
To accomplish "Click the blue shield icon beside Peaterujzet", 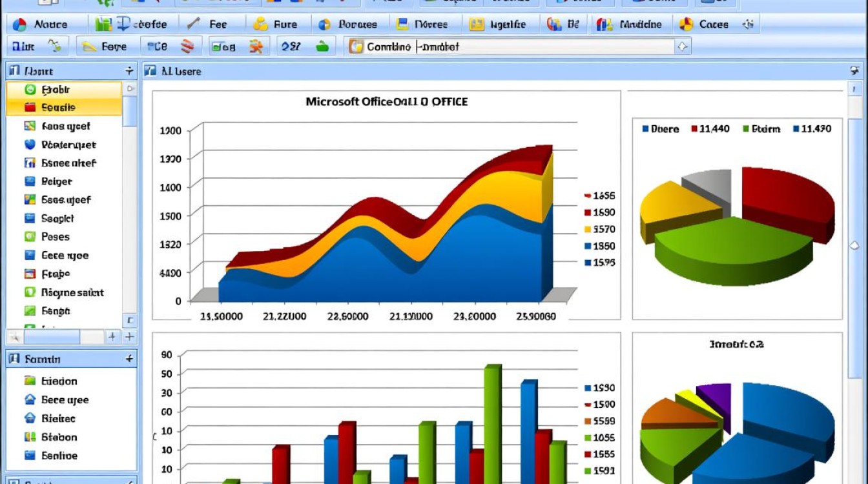I will (30, 145).
